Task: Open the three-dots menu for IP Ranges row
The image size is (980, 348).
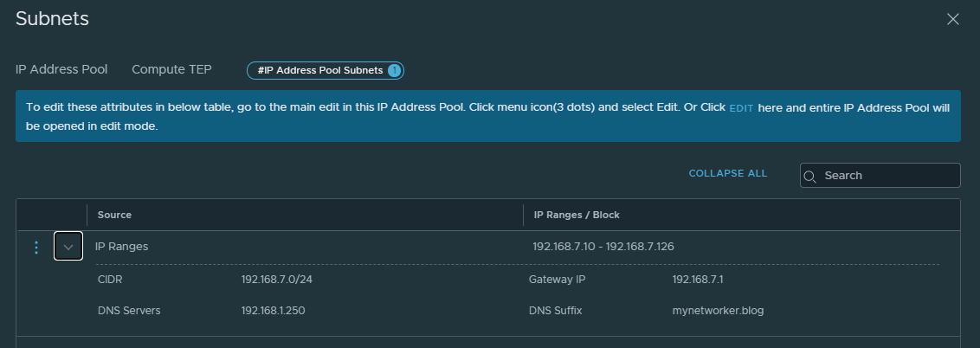Action: pos(36,248)
